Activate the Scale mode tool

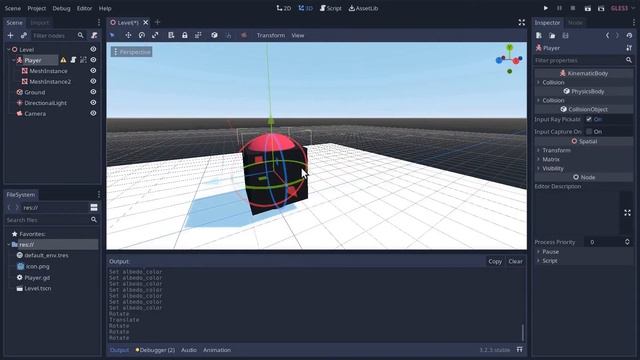coord(155,36)
